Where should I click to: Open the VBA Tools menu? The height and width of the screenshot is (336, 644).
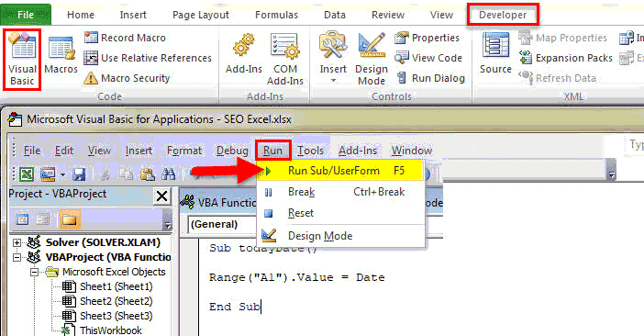pyautogui.click(x=310, y=151)
